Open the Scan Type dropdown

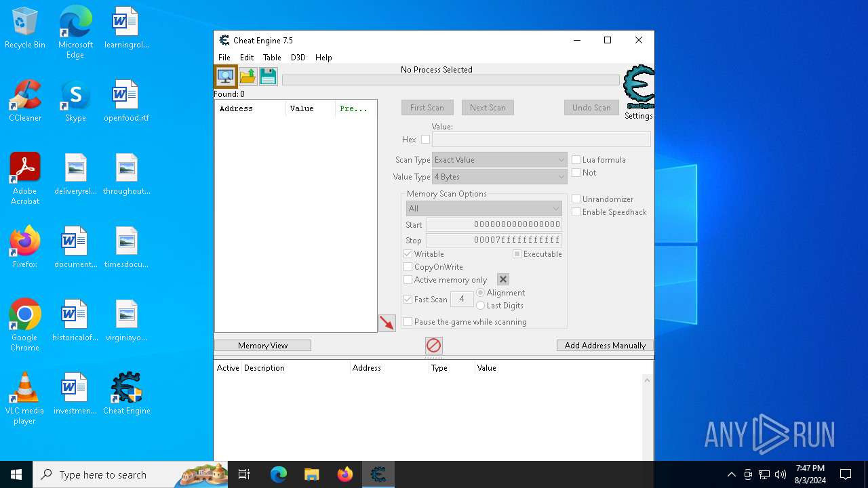pos(500,160)
